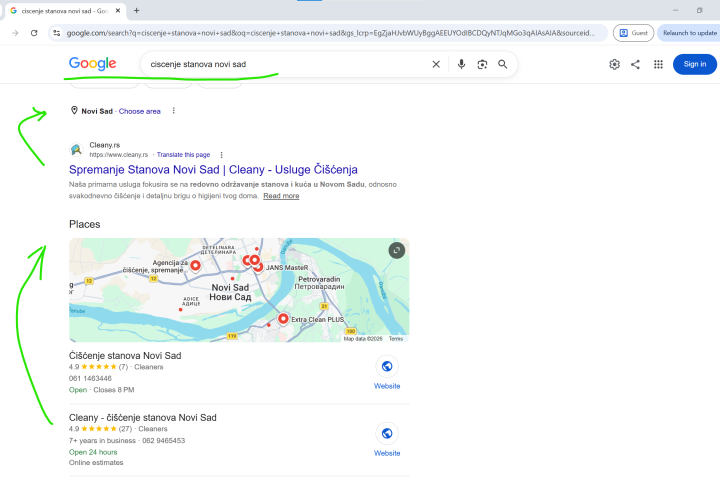Click Translate this page link
Screen dimensions: 720x480
(x=183, y=155)
